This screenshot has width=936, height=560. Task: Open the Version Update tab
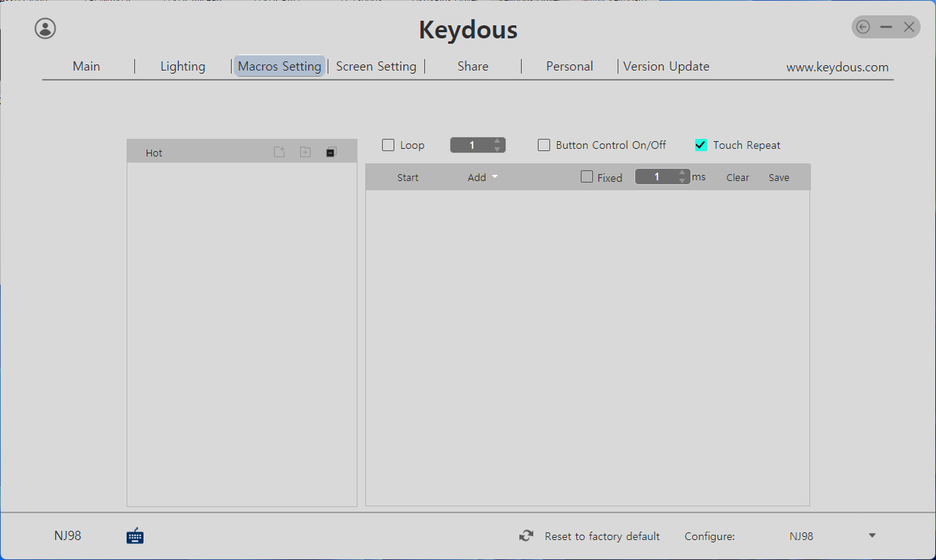[666, 66]
